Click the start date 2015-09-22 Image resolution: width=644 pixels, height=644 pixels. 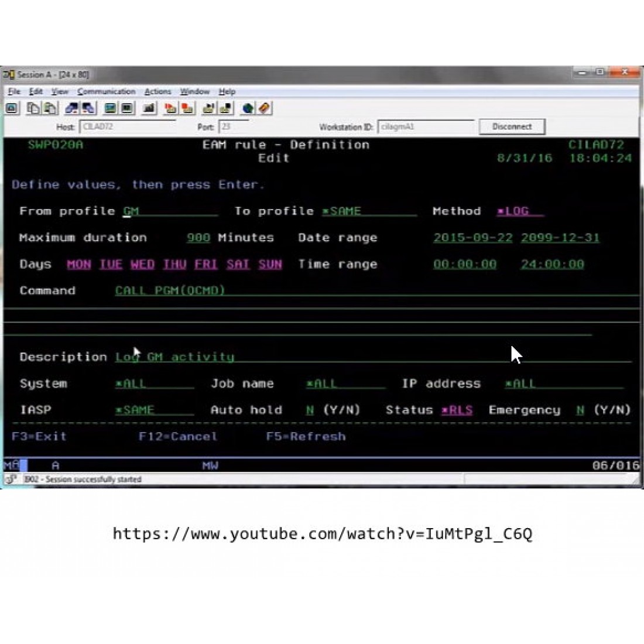(x=472, y=238)
